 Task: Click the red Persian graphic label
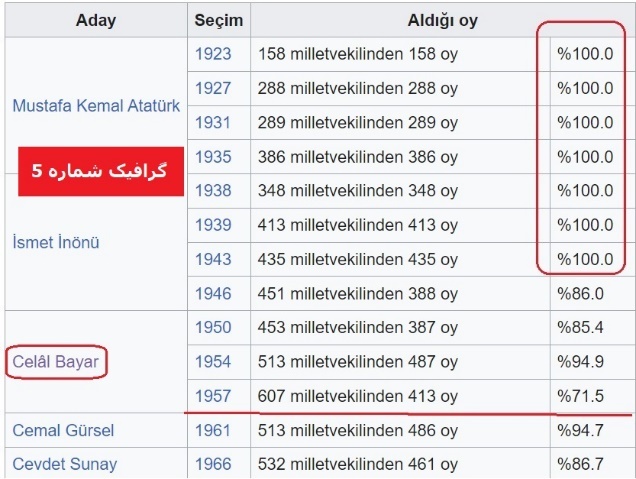pyautogui.click(x=101, y=171)
